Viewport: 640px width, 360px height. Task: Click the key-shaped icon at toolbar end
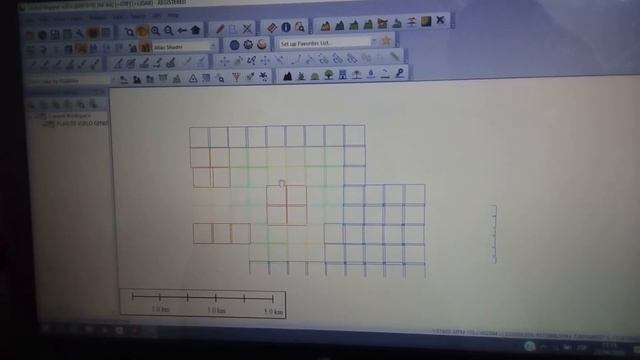[400, 73]
